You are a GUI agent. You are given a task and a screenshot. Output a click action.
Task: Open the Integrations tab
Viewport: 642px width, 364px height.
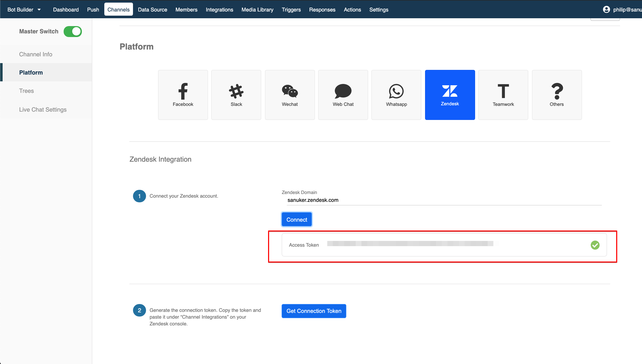(x=220, y=10)
